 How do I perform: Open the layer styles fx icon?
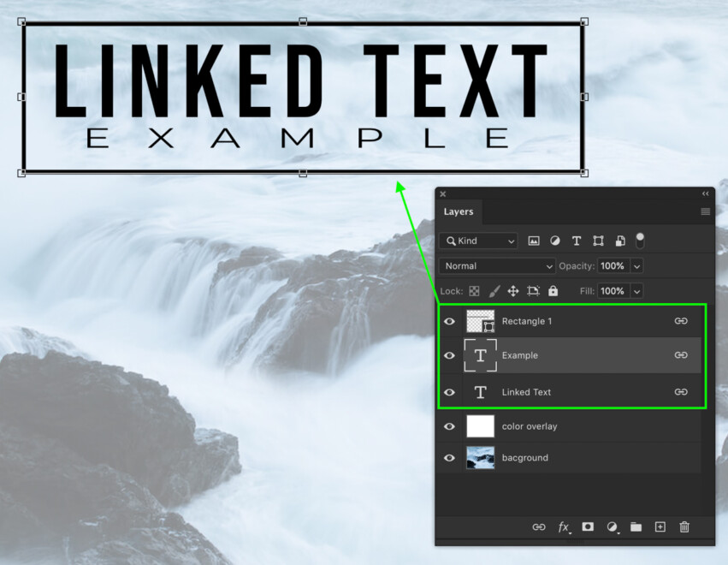point(563,527)
